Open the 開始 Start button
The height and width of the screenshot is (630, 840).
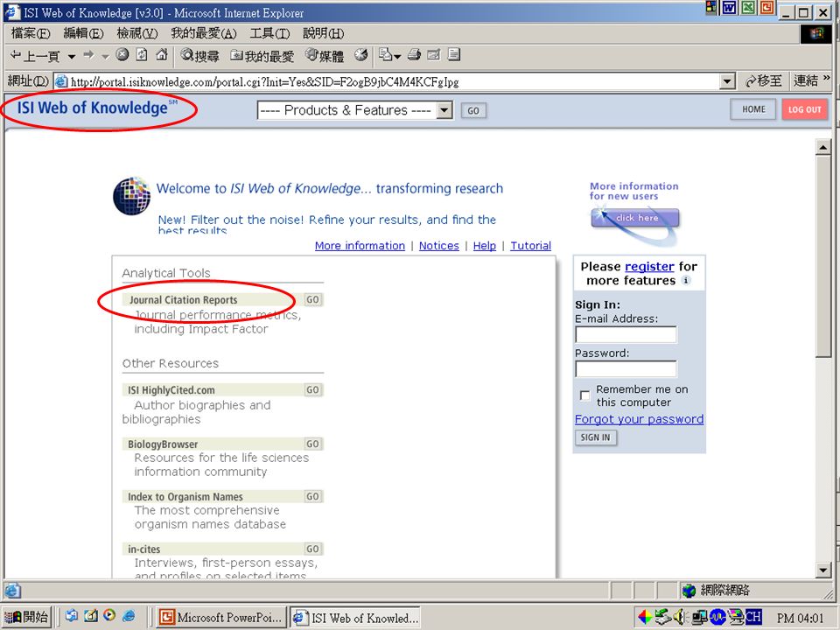[27, 617]
